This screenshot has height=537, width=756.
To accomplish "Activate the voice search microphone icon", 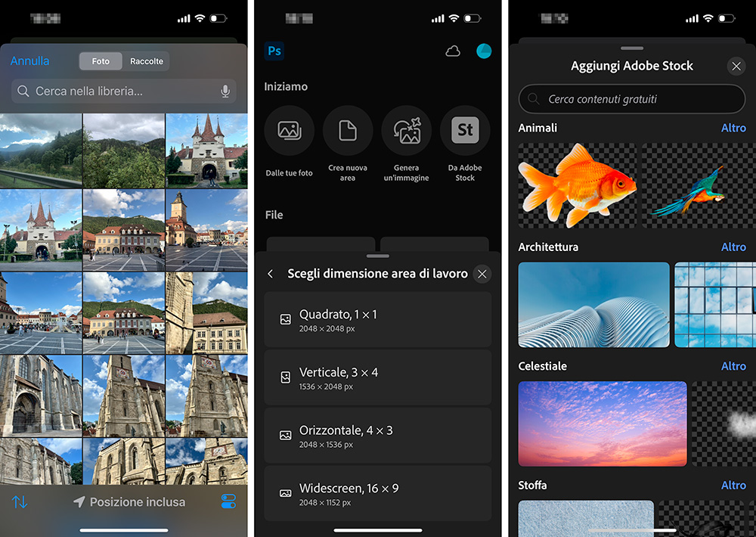I will tap(225, 91).
